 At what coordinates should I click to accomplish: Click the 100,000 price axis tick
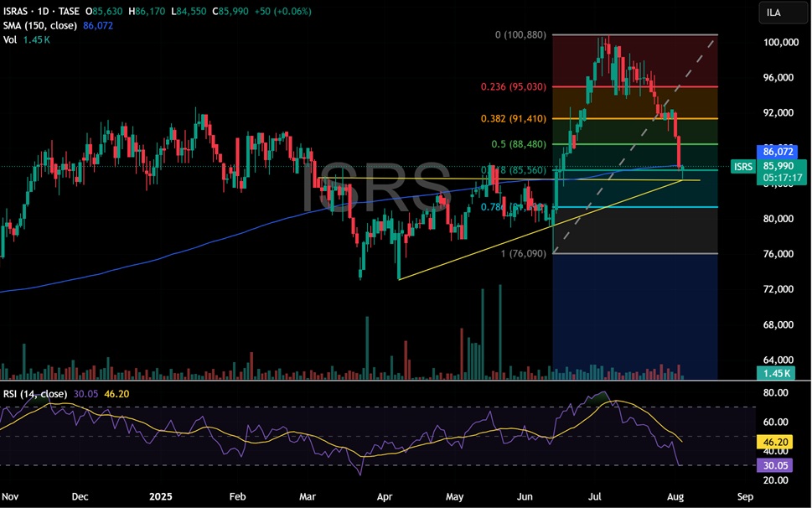click(781, 43)
